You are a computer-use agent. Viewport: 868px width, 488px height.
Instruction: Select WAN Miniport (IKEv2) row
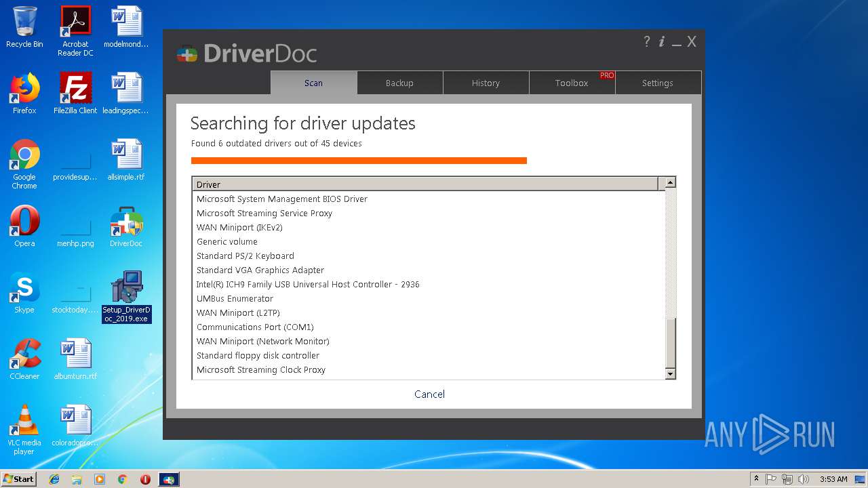pos(429,227)
